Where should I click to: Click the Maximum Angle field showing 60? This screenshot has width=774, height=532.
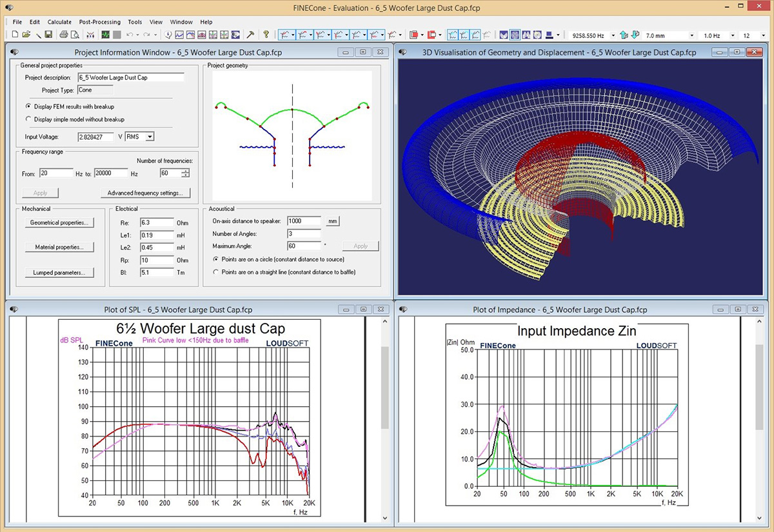[304, 246]
